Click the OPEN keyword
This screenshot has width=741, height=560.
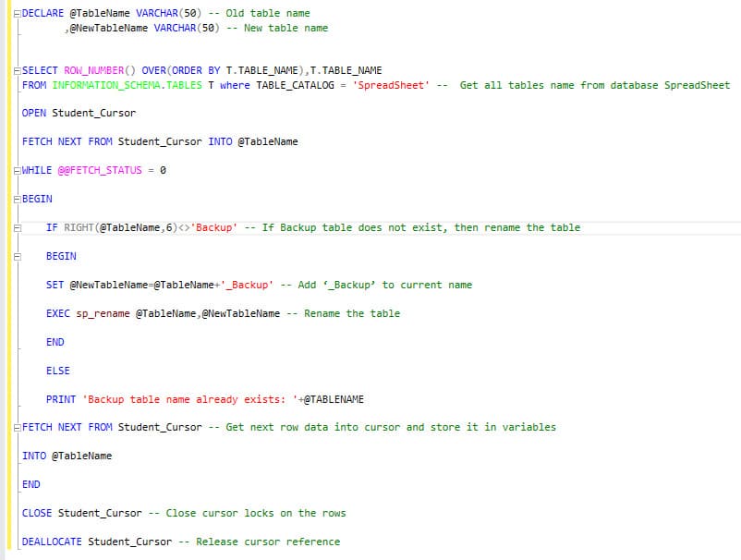(x=34, y=113)
